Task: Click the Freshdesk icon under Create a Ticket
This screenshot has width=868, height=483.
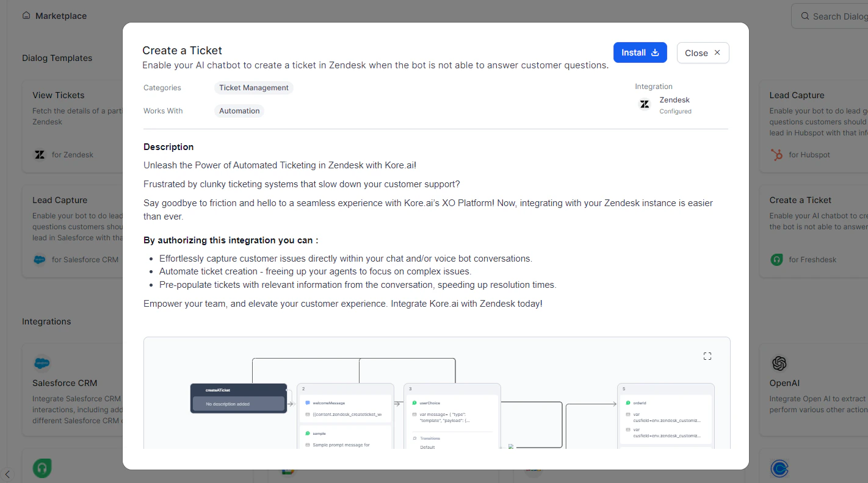Action: (776, 259)
